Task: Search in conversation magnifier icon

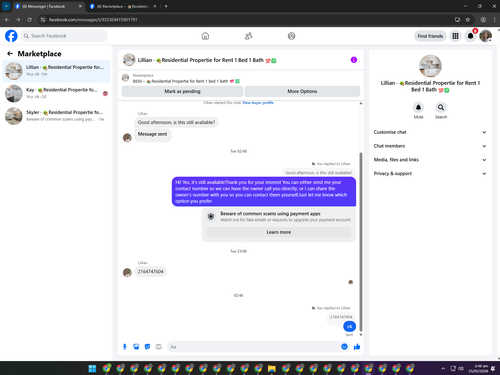Action: coord(441,107)
